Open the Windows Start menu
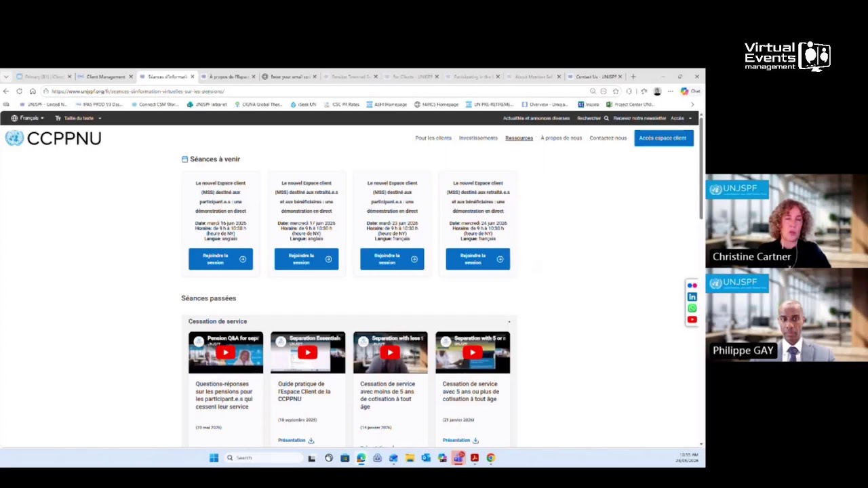Viewport: 868px width, 488px height. (214, 458)
